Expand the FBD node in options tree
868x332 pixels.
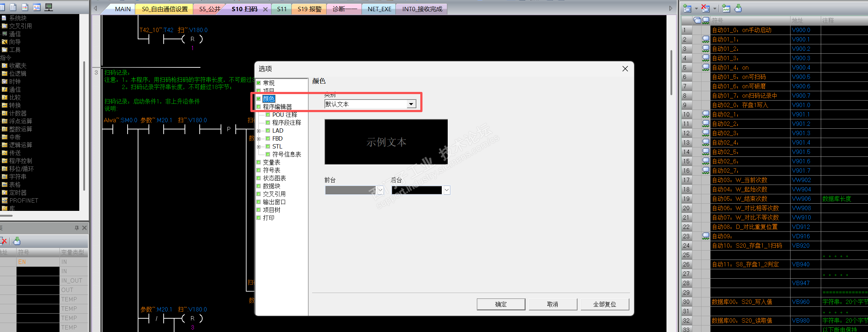(x=258, y=139)
